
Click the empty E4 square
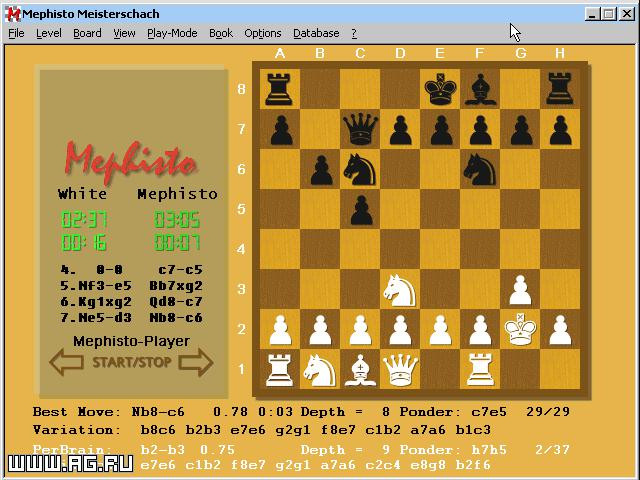[440, 249]
